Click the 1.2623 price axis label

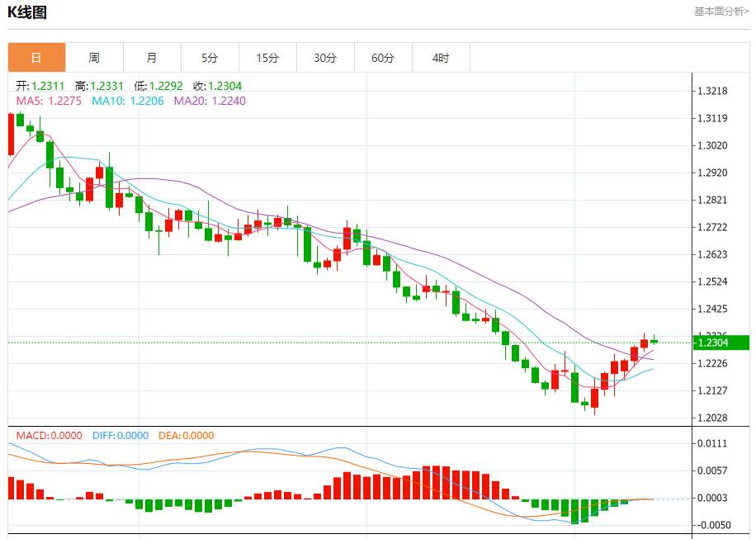[712, 254]
